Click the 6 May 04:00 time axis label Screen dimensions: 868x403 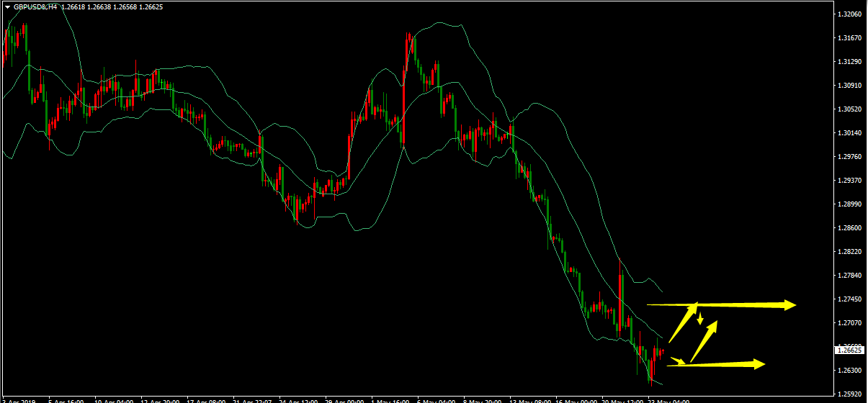click(x=435, y=400)
